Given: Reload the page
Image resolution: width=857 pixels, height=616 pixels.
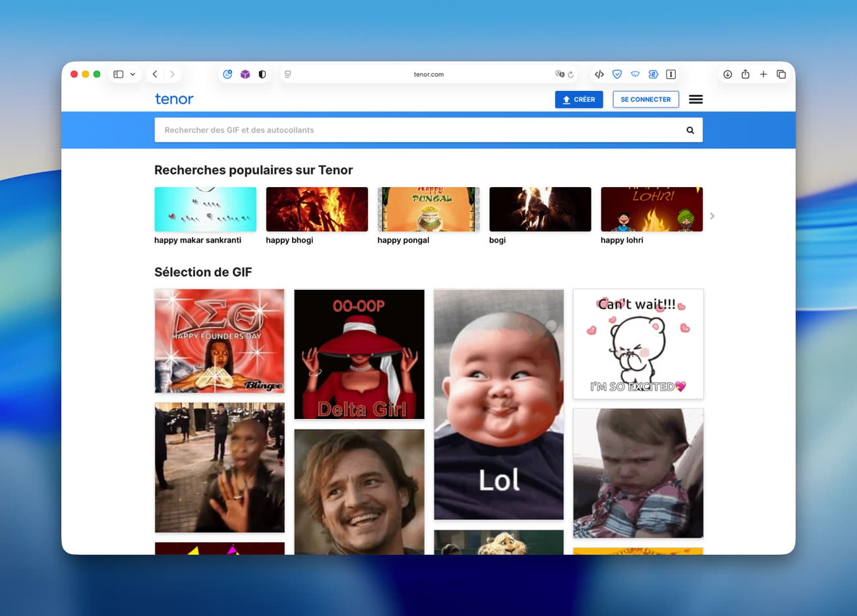Looking at the screenshot, I should pos(571,74).
